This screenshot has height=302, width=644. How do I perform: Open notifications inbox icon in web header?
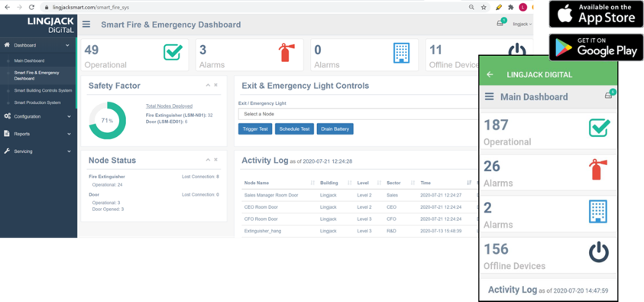point(500,24)
